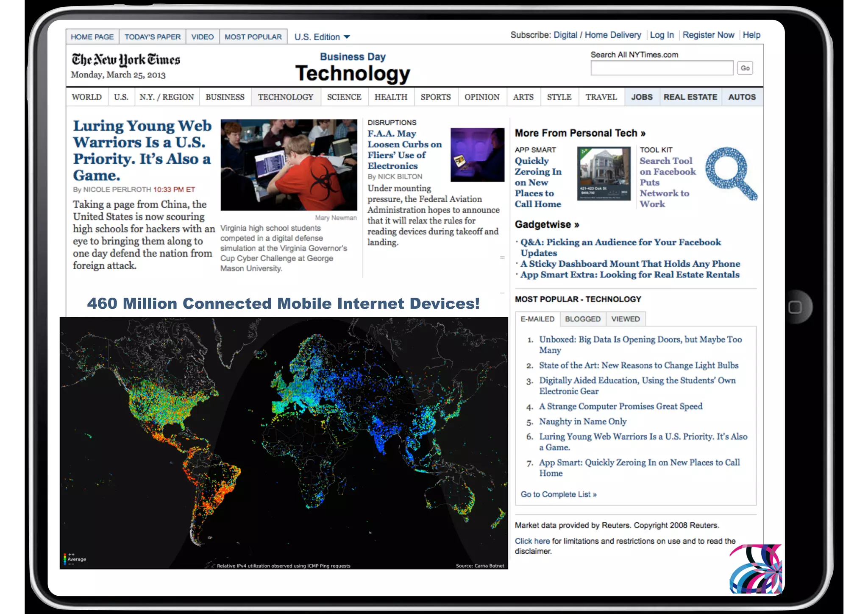Select the E-MAILED tab
This screenshot has width=868, height=614.
click(x=537, y=319)
